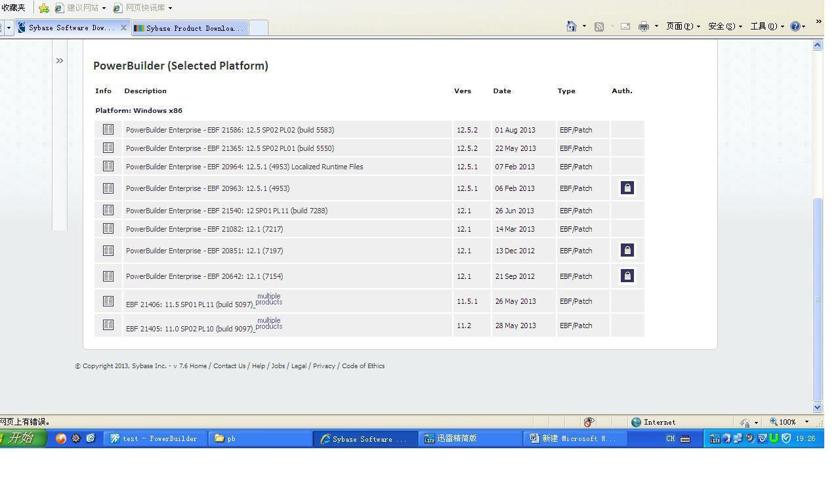840x504 pixels.
Task: Click multiple products link for EBF 21406
Action: (269, 299)
